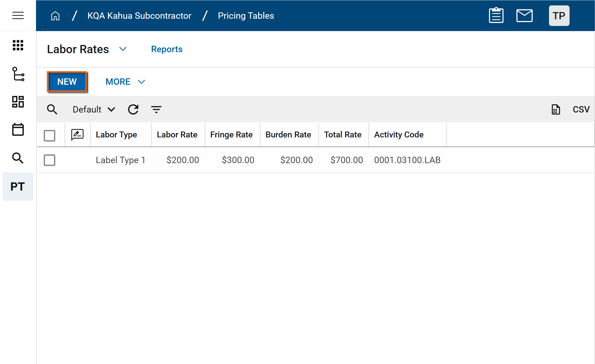The image size is (595, 364).
Task: Refresh the labor rates list
Action: tap(133, 109)
